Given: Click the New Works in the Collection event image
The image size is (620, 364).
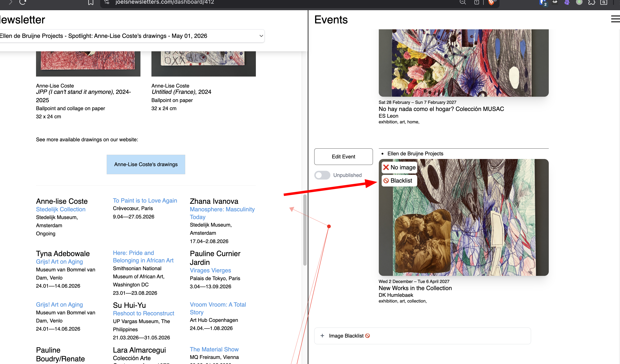Looking at the screenshot, I should click(463, 217).
